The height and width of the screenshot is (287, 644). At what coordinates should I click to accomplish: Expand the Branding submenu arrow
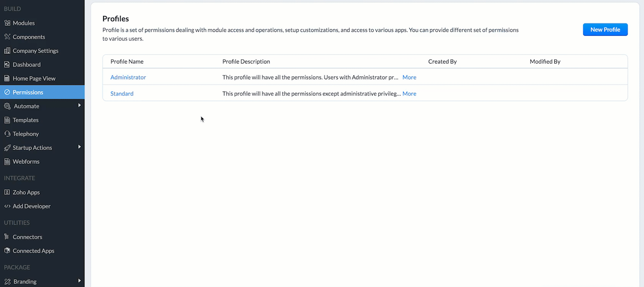(x=79, y=281)
